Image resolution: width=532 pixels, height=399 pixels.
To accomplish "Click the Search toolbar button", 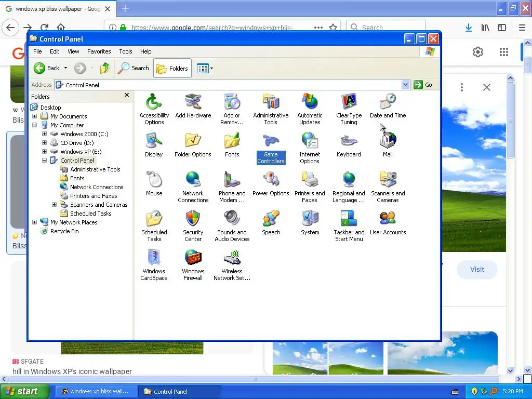I will (x=134, y=68).
